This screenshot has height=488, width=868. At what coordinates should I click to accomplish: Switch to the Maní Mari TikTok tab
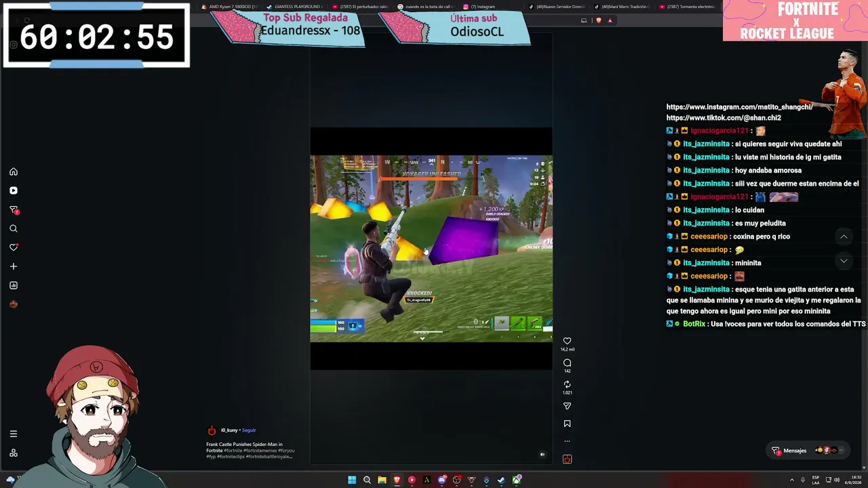pos(622,7)
